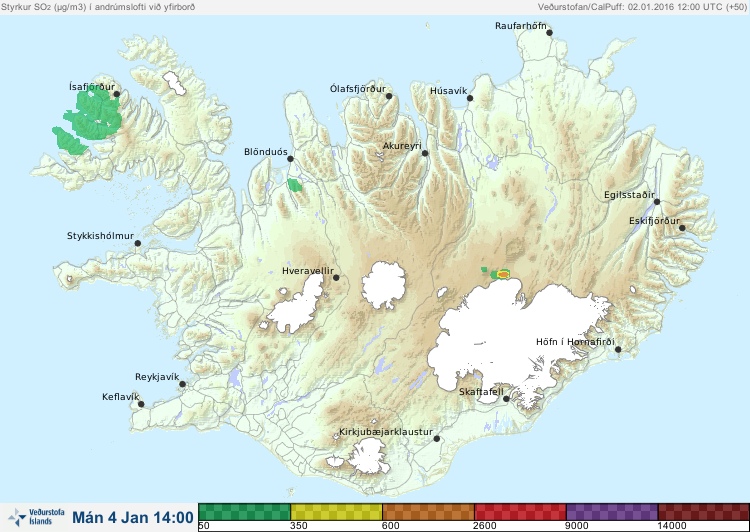Select the Reykjavík city label
The height and width of the screenshot is (532, 750).
[x=157, y=377]
